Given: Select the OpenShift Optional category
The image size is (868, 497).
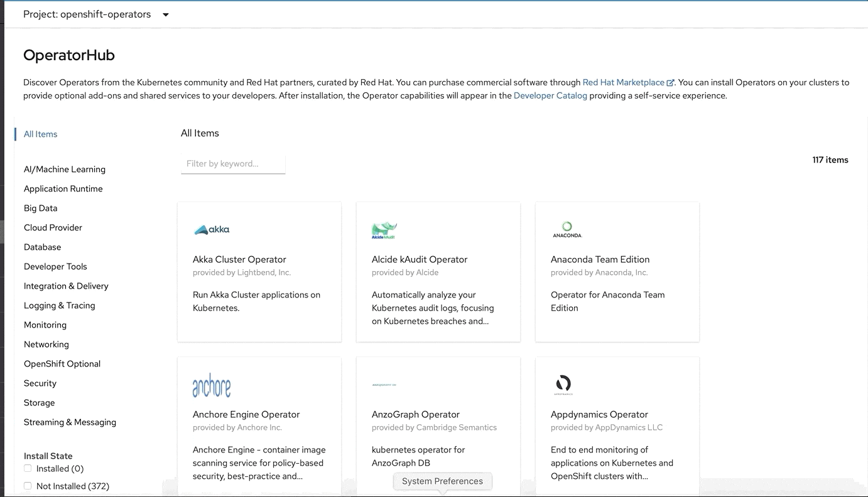Looking at the screenshot, I should pyautogui.click(x=62, y=364).
